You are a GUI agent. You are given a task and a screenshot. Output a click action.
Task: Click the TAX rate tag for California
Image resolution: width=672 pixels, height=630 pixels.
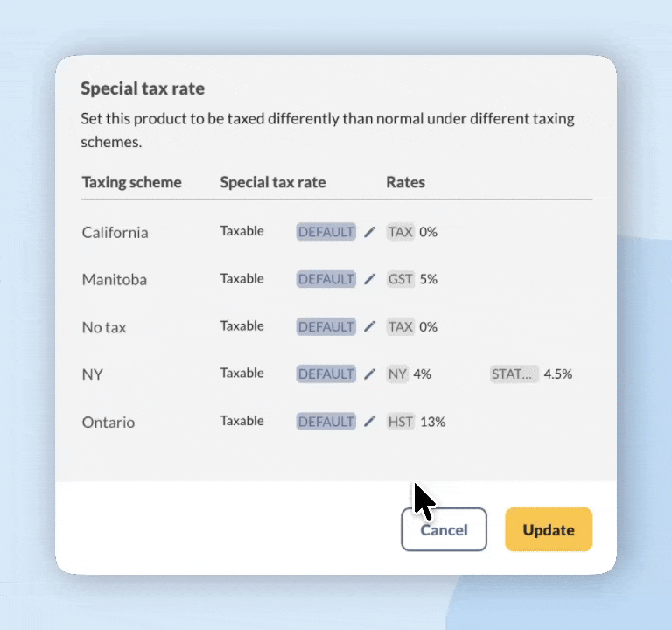click(400, 232)
